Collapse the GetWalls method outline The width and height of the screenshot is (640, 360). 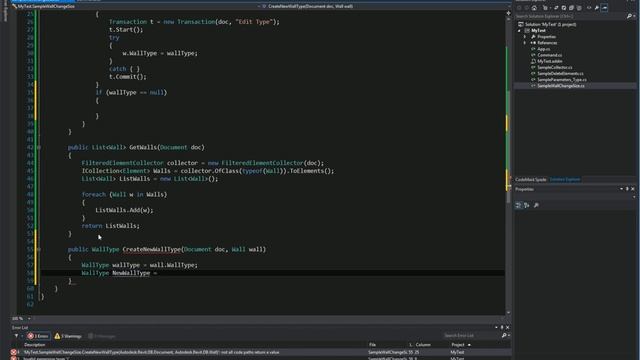point(39,147)
